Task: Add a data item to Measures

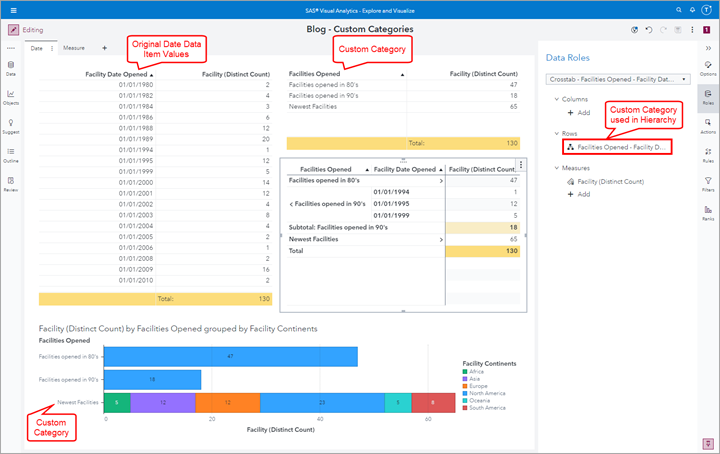Action: 579,194
